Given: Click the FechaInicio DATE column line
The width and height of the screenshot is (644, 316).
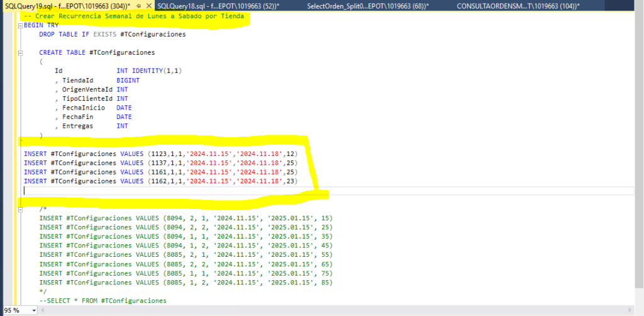Looking at the screenshot, I should pyautogui.click(x=93, y=108).
